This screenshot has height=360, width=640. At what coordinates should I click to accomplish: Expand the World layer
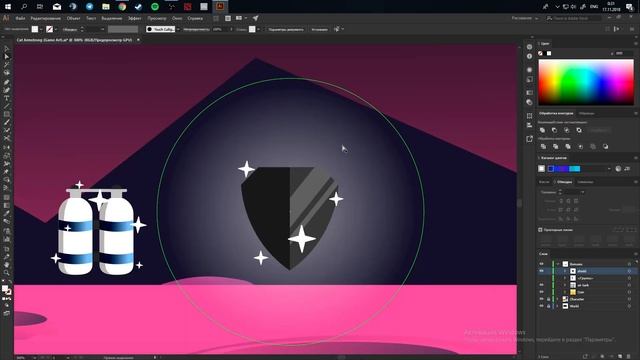[x=558, y=306]
